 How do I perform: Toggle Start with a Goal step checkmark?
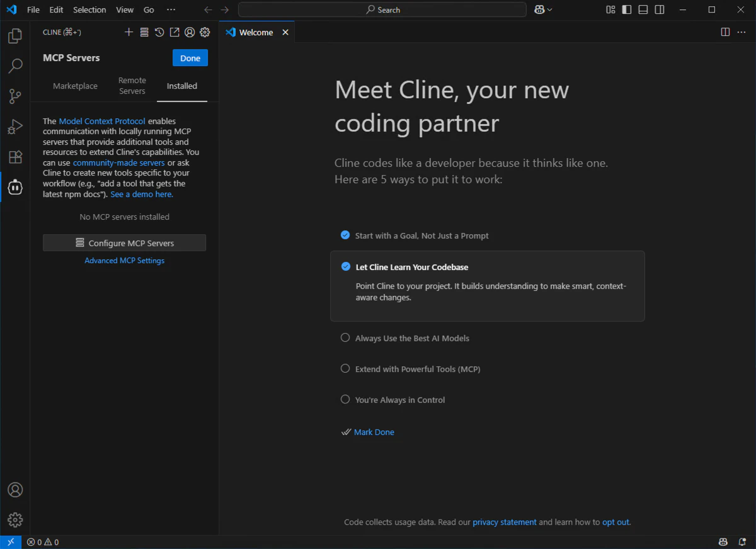pyautogui.click(x=345, y=235)
